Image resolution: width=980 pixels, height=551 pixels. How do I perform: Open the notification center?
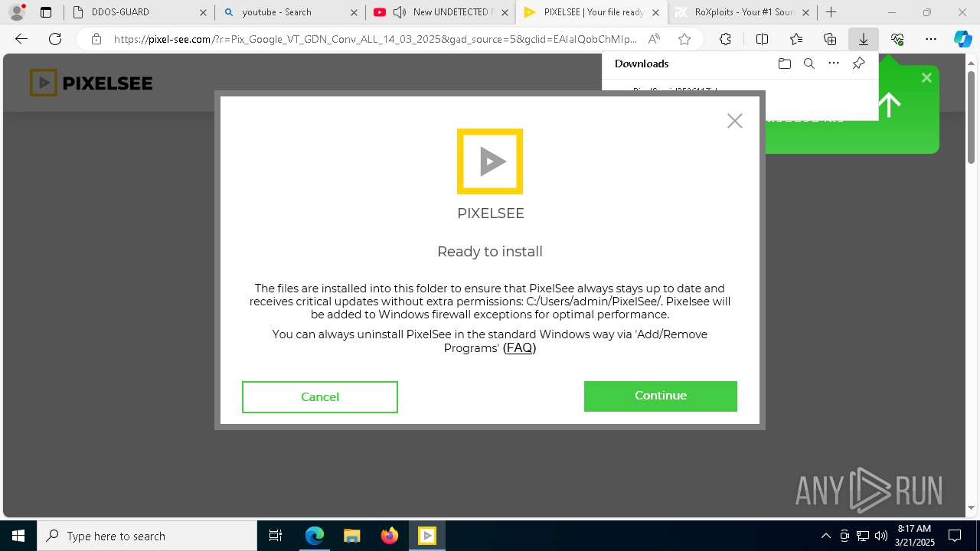click(955, 536)
